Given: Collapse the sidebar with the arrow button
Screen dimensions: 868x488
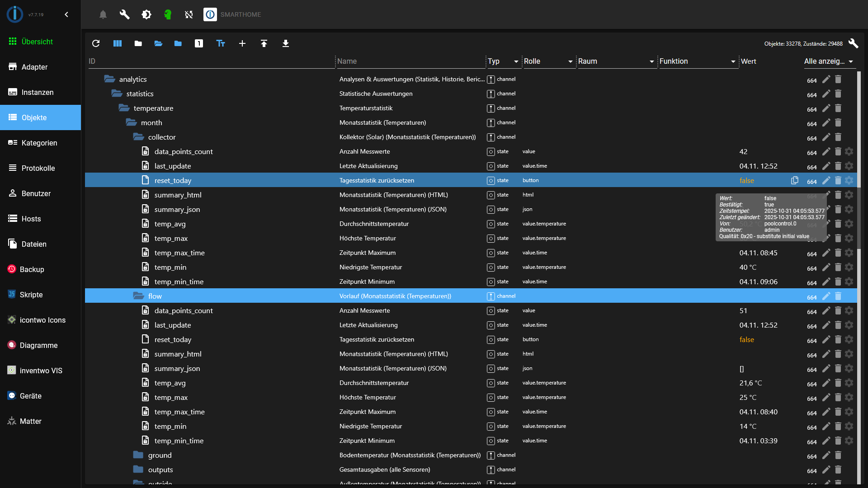Looking at the screenshot, I should tap(66, 14).
